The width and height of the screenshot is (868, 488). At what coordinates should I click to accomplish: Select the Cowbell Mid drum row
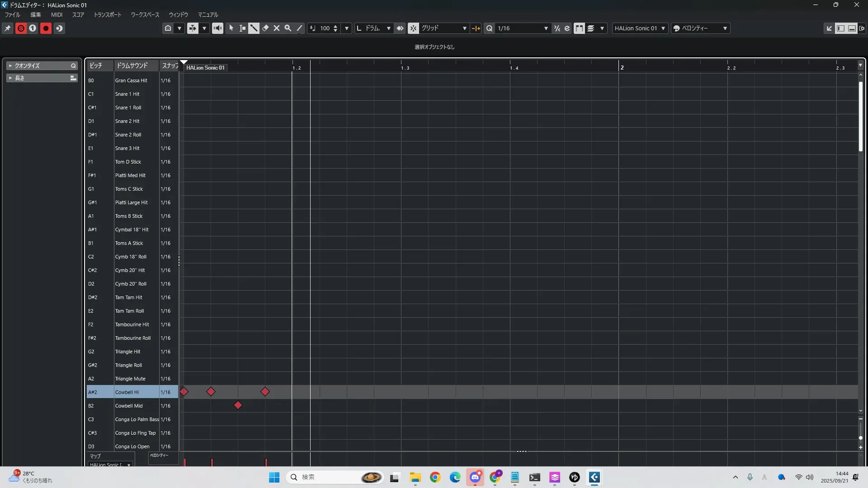click(129, 406)
